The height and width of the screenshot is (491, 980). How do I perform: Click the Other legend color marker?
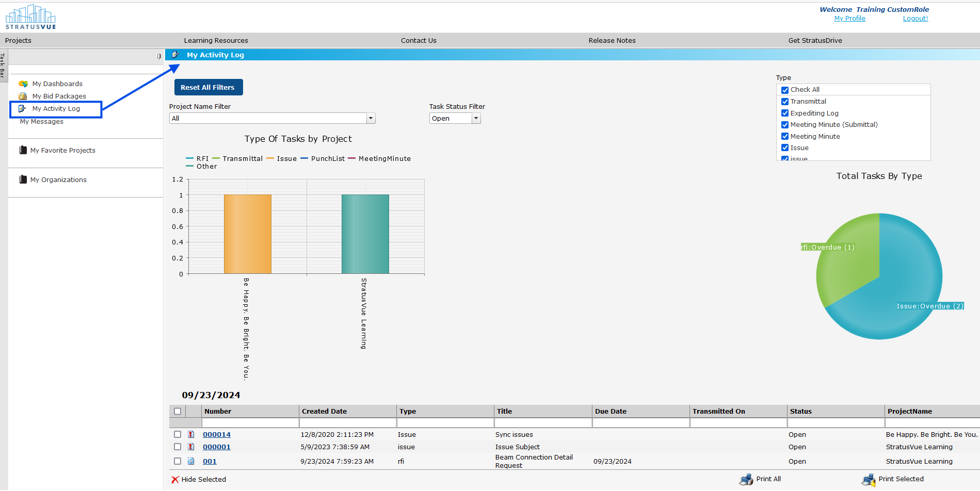pyautogui.click(x=189, y=166)
